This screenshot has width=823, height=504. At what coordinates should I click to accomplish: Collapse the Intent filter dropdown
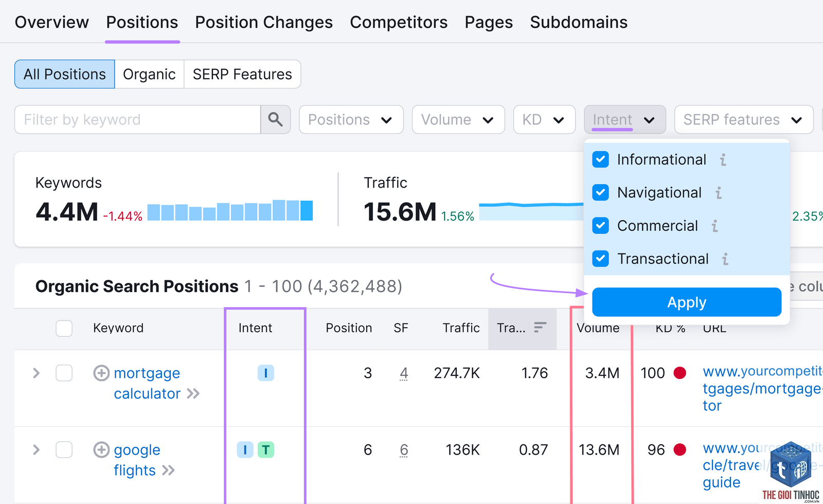click(x=624, y=119)
